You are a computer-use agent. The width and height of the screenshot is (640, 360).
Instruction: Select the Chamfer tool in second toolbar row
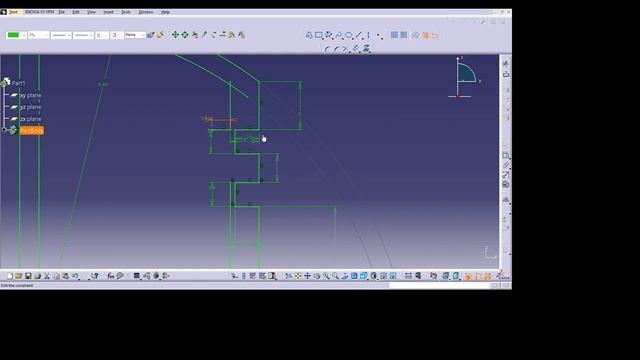point(337,49)
